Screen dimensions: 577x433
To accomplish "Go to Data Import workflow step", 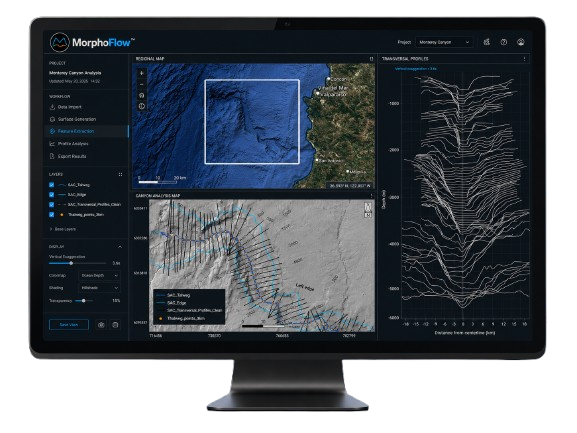I will [87, 107].
